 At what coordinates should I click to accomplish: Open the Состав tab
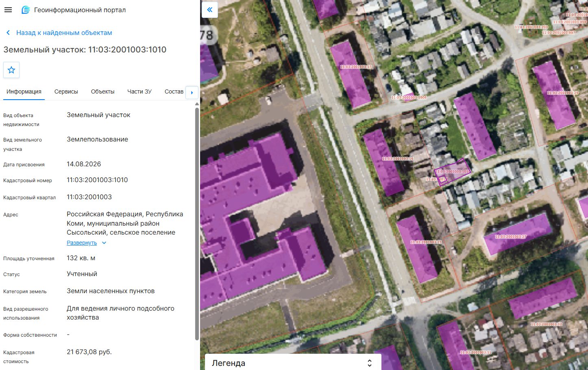tap(174, 91)
